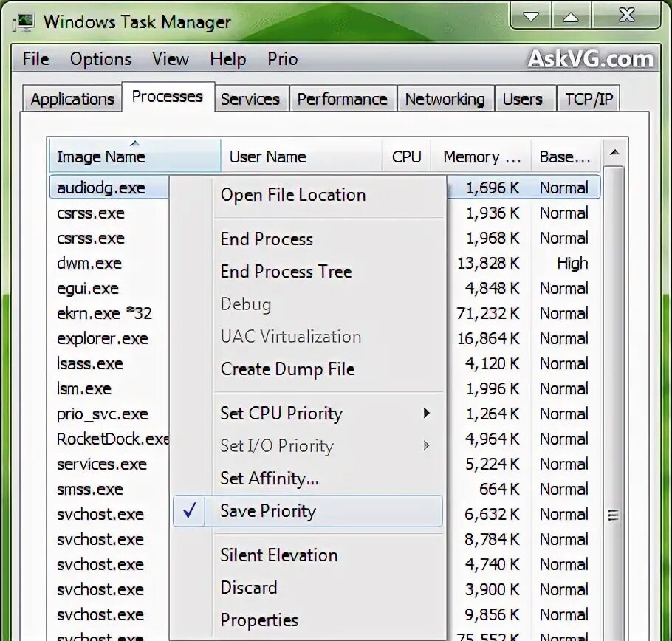Switch to the Services tab

[250, 99]
